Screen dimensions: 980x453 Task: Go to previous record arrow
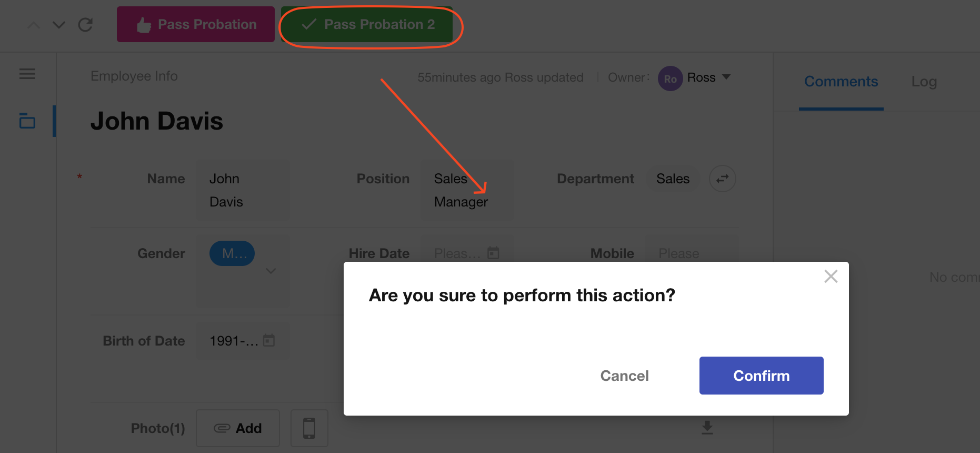[34, 25]
